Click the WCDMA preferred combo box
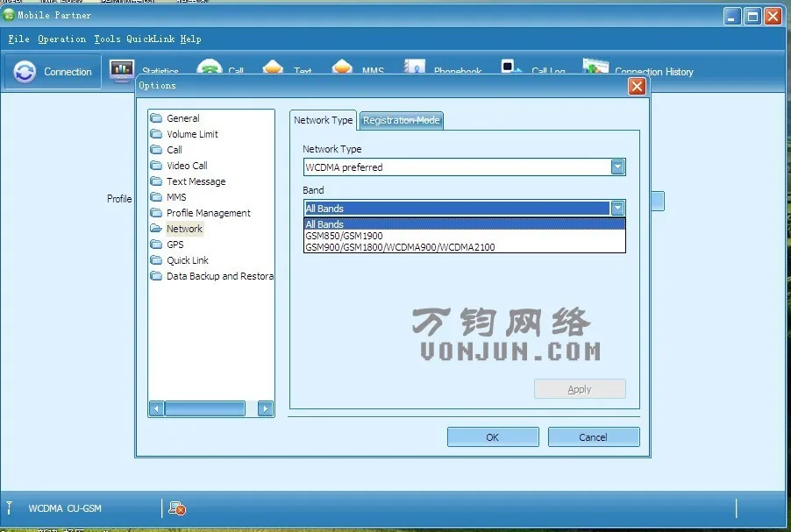 (x=465, y=167)
